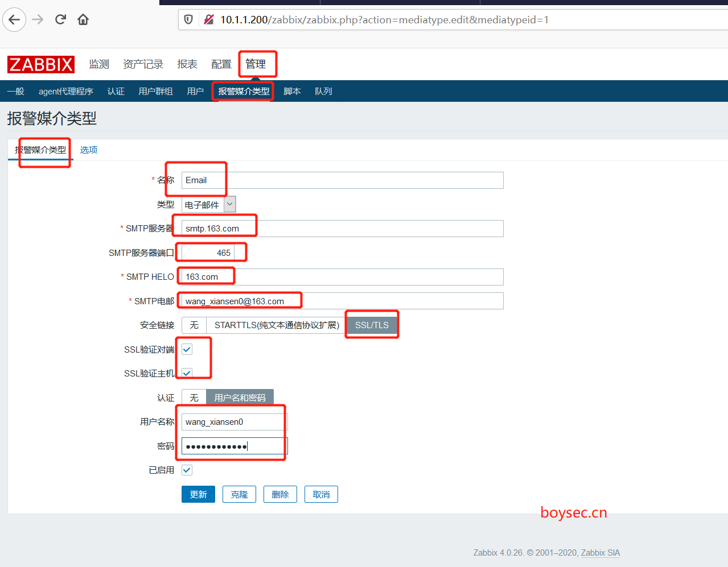
Task: Open the 类型 dropdown showing 电子邮件
Action: pos(208,204)
